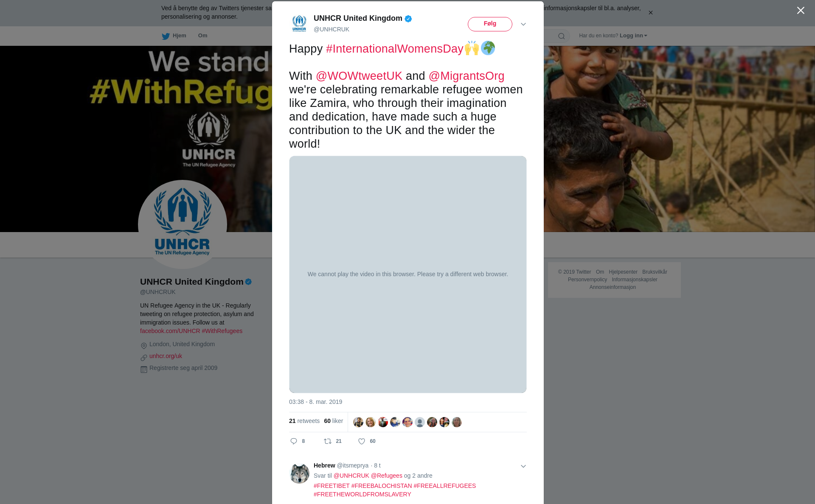This screenshot has width=815, height=504.
Task: Click the first liker's avatar thumbnail
Action: [358, 422]
